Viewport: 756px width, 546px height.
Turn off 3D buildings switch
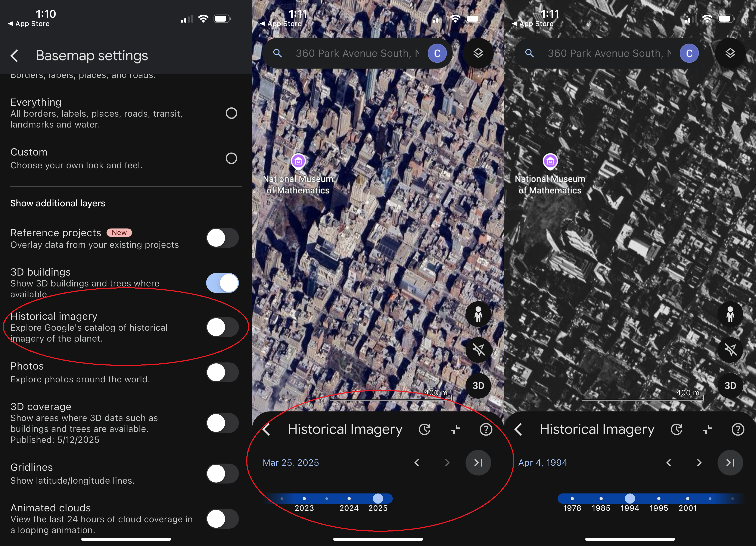click(222, 283)
